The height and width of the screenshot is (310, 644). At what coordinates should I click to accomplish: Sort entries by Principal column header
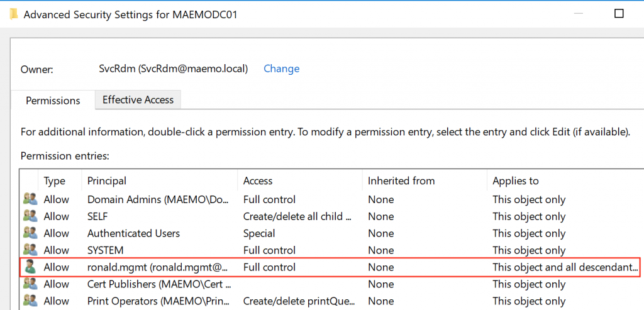click(107, 180)
